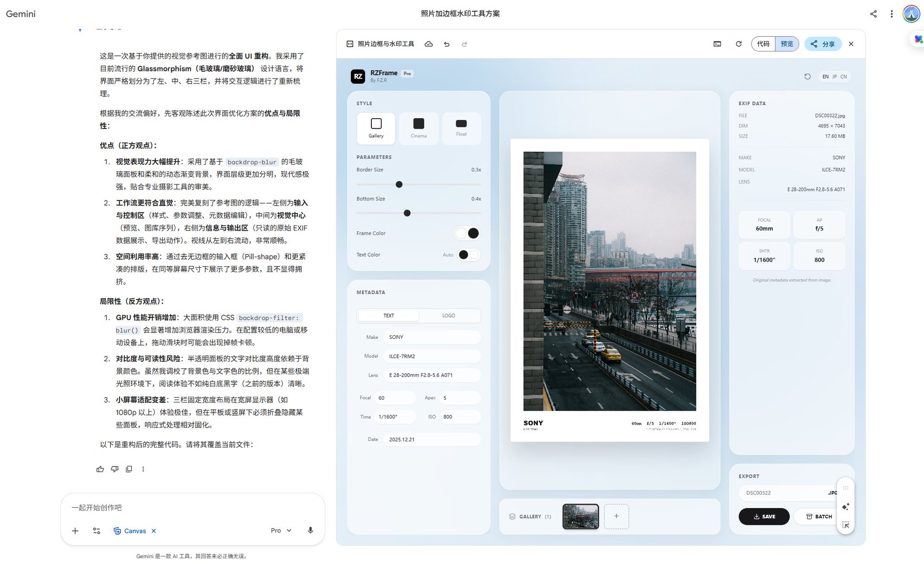Click the Time input field
This screenshot has height=564, width=924.
pyautogui.click(x=395, y=417)
